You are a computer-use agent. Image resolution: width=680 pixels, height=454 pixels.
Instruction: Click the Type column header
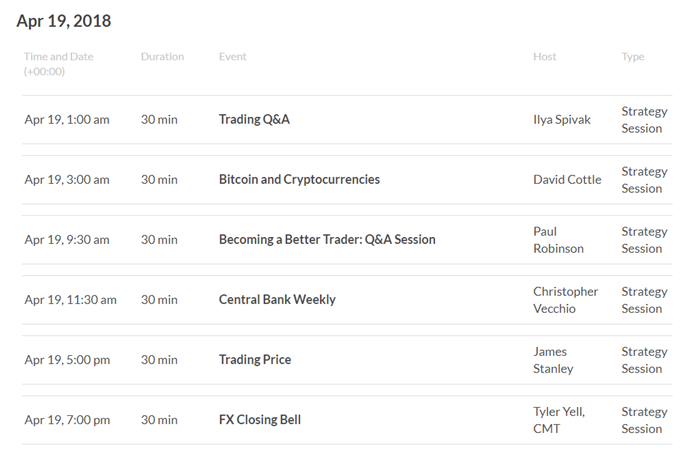tap(633, 57)
